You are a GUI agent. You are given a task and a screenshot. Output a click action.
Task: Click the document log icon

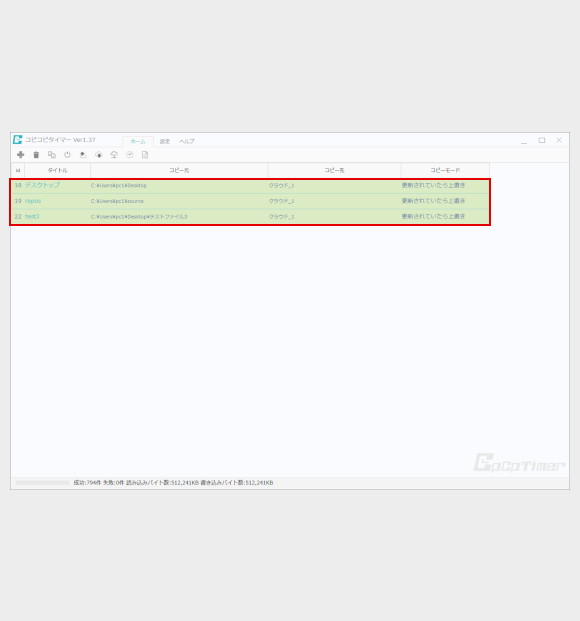[145, 155]
